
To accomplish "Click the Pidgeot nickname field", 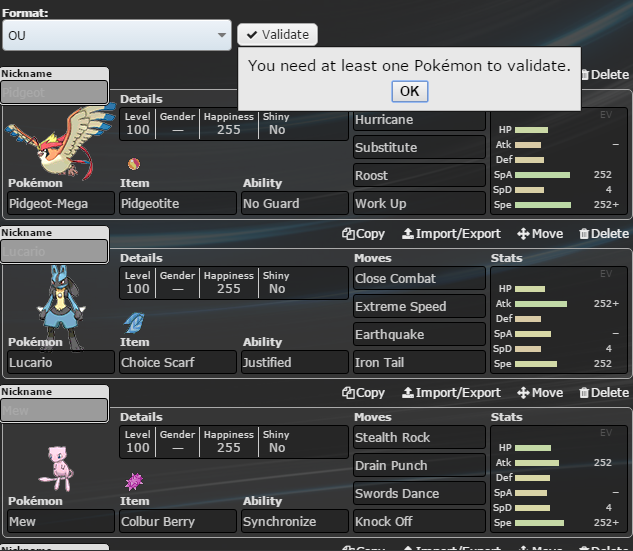I will click(54, 92).
